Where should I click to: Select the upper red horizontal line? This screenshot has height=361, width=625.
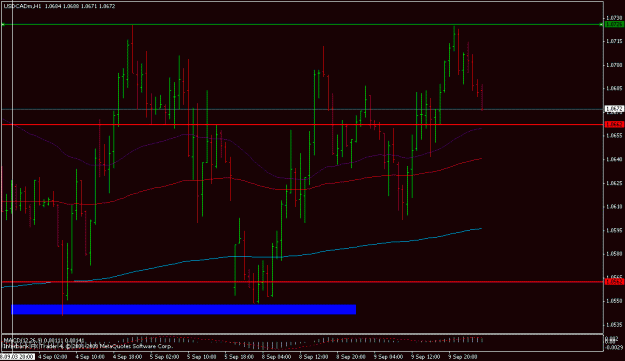pos(302,125)
